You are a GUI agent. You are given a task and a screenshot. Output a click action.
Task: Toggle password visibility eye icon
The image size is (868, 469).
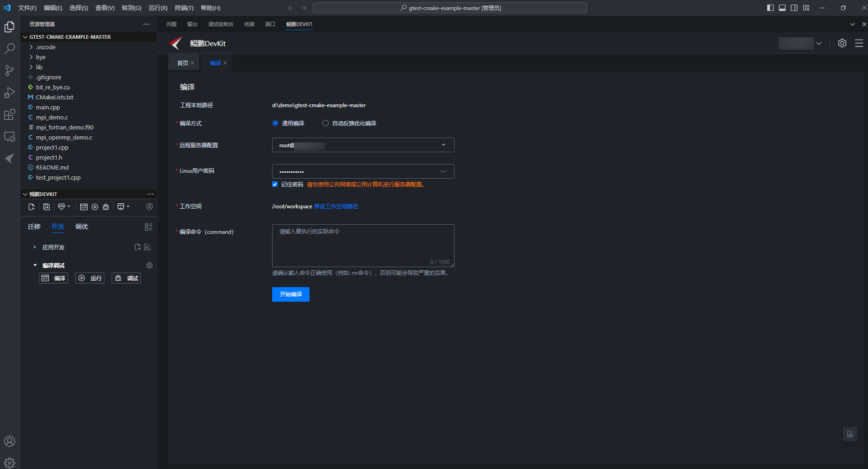pos(443,171)
